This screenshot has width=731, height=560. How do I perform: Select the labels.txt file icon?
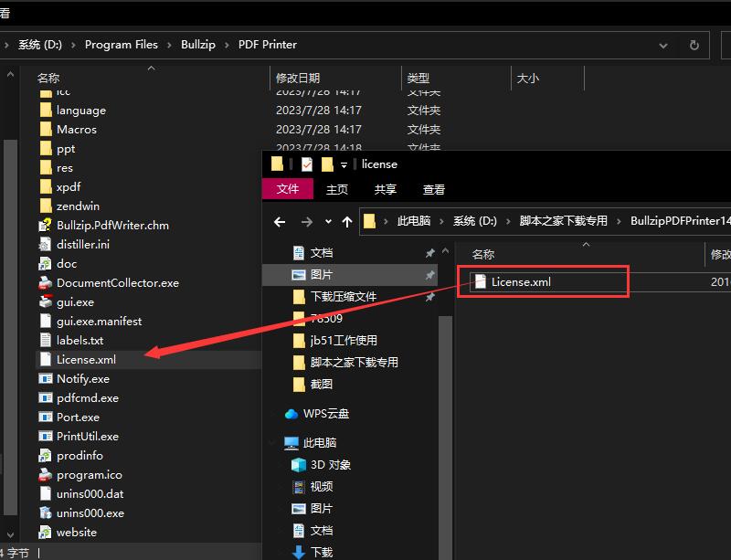coord(45,340)
